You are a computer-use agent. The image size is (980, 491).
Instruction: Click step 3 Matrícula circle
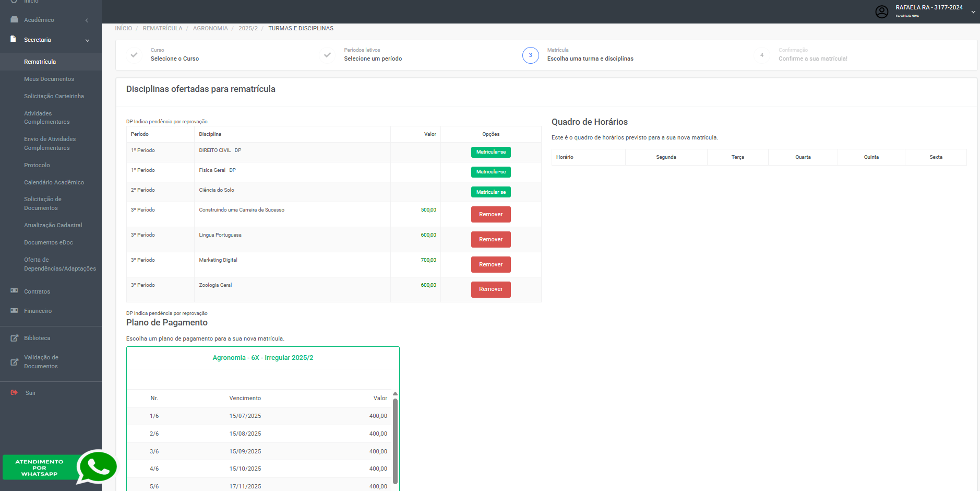coord(531,55)
